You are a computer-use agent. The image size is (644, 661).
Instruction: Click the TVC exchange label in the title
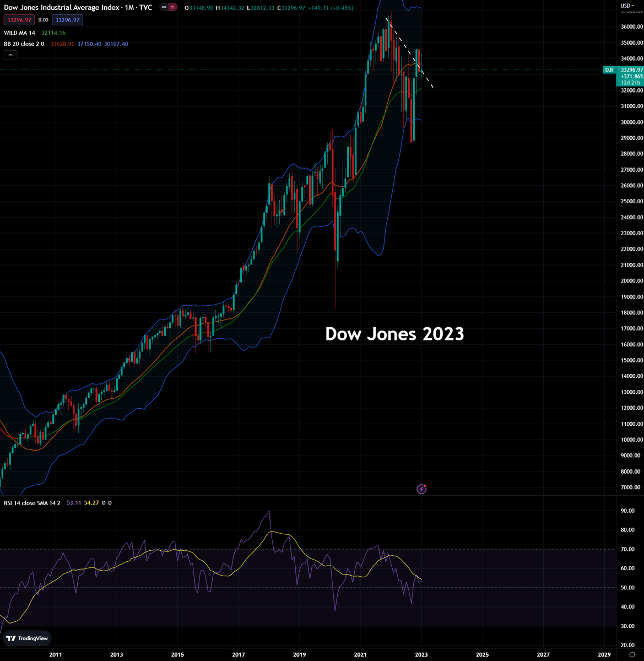coord(147,8)
